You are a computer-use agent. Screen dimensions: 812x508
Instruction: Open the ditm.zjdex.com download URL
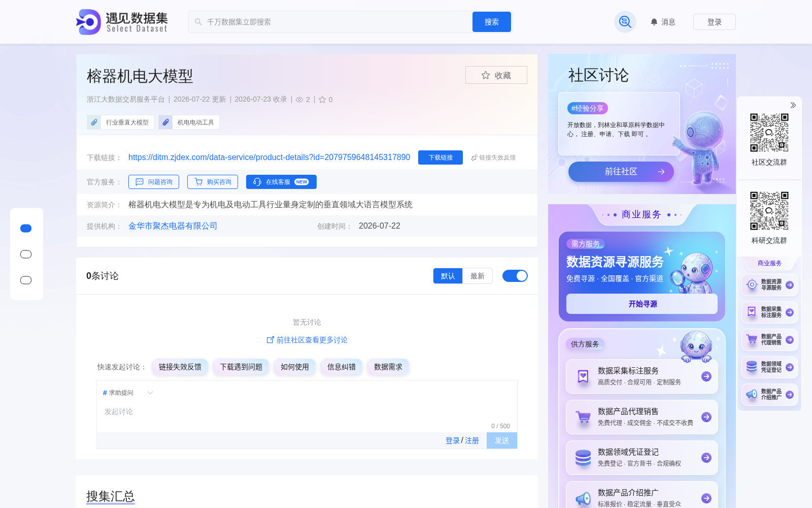pos(269,157)
